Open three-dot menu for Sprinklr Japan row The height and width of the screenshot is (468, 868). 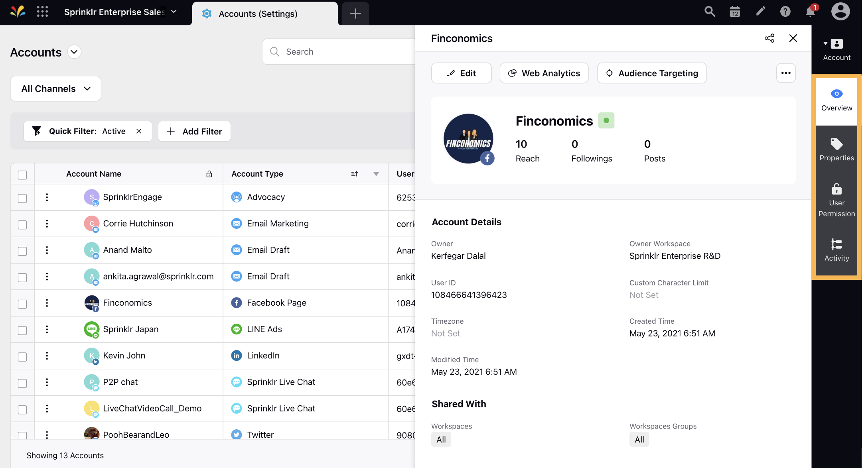point(47,329)
